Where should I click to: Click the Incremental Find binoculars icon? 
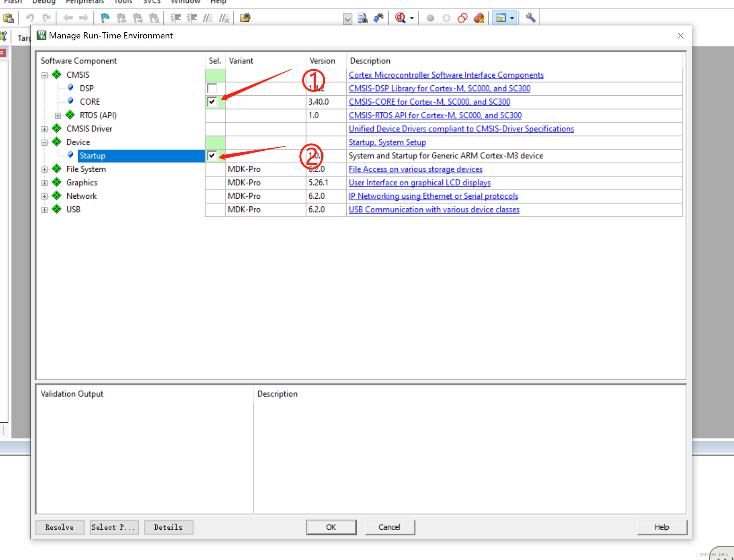(379, 18)
